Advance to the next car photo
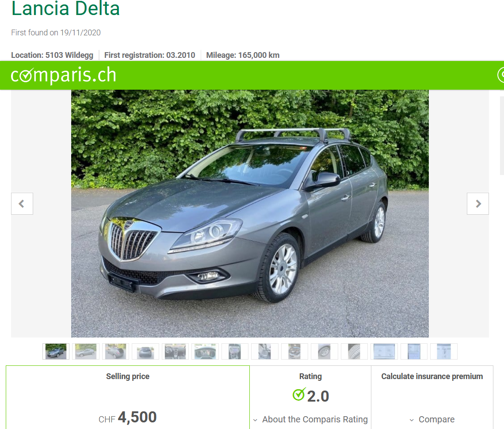The width and height of the screenshot is (504, 429). click(x=477, y=204)
